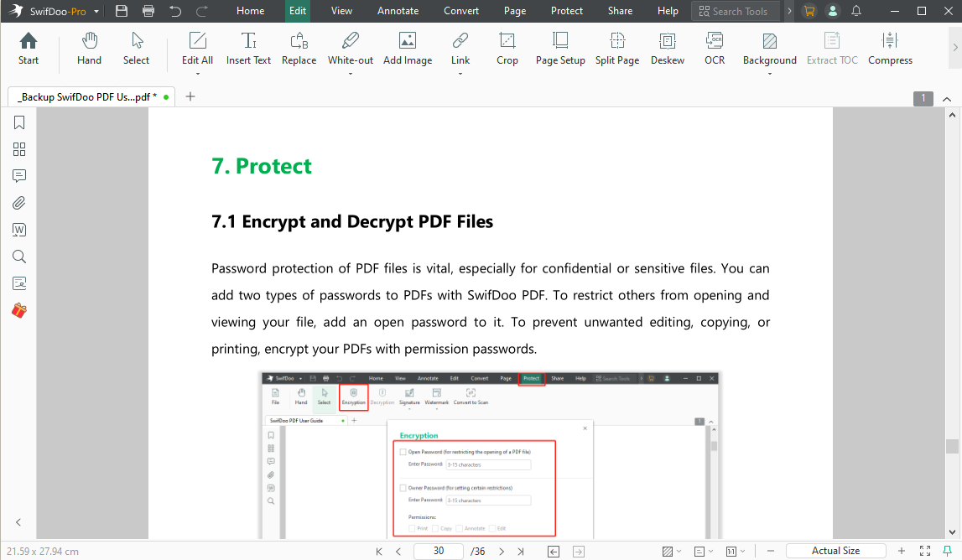
Task: Switch to the Protect menu tab
Action: (567, 11)
